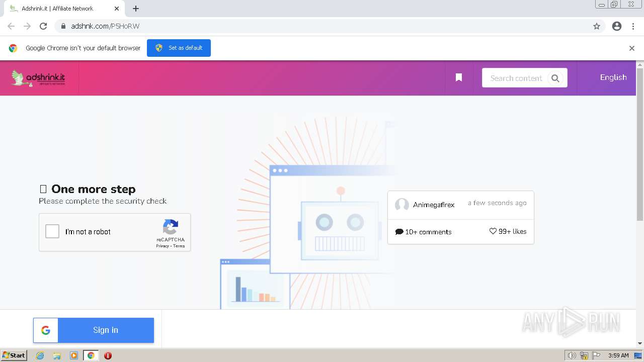
Task: Open the Windows Start menu
Action: [x=14, y=355]
